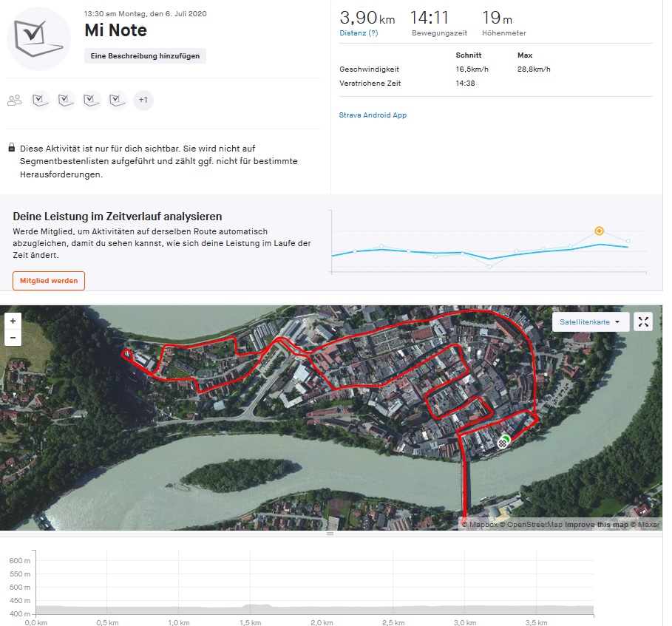672x626 pixels.
Task: Click the 'Mi Note' activity title
Action: [x=116, y=30]
